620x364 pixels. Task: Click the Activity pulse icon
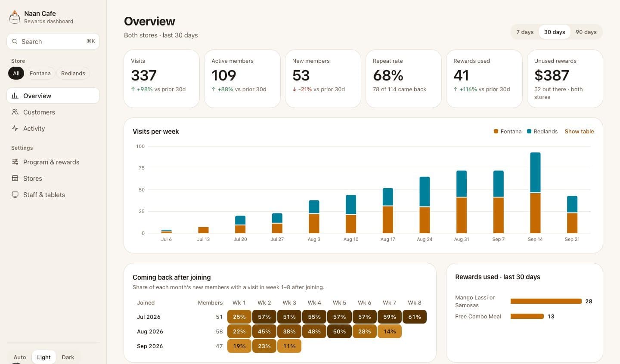tap(15, 128)
